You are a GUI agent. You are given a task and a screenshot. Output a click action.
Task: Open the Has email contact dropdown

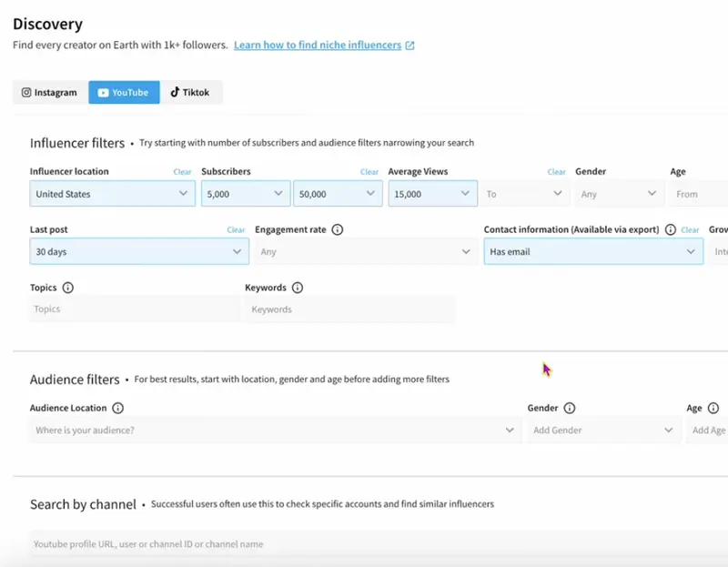(592, 252)
